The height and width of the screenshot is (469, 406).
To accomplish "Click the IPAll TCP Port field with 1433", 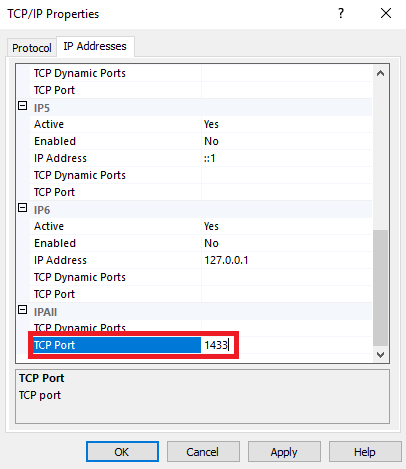I will [286, 345].
